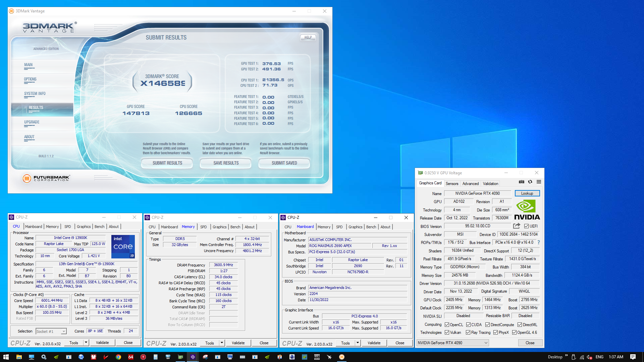Screen dimensions: 644x362
Task: Click the Desktop toolbar label in taskbar
Action: click(x=555, y=357)
